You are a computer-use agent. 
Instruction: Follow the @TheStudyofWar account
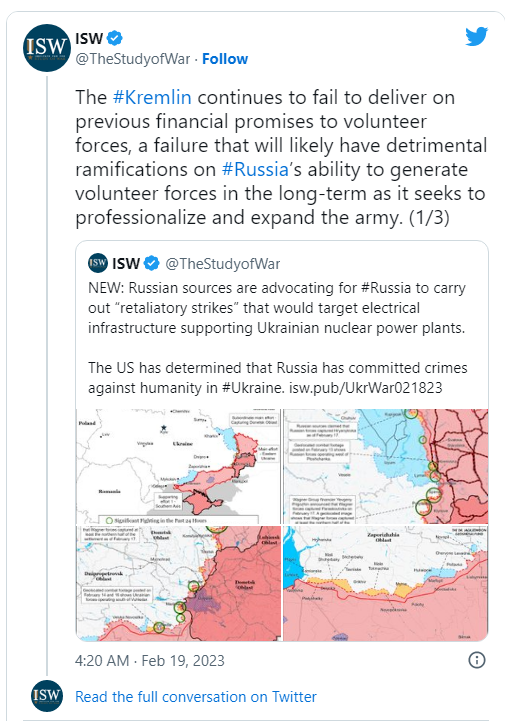tap(225, 59)
